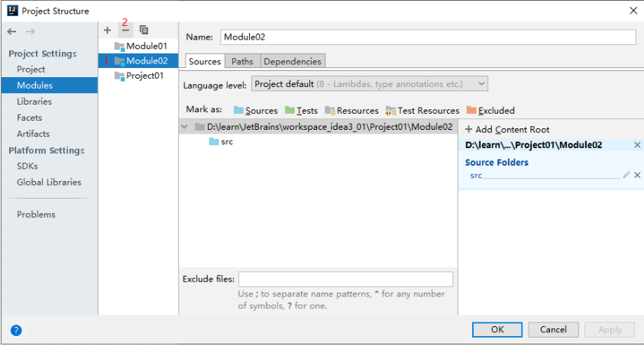
Task: Click src under Source Folders
Action: 476,176
